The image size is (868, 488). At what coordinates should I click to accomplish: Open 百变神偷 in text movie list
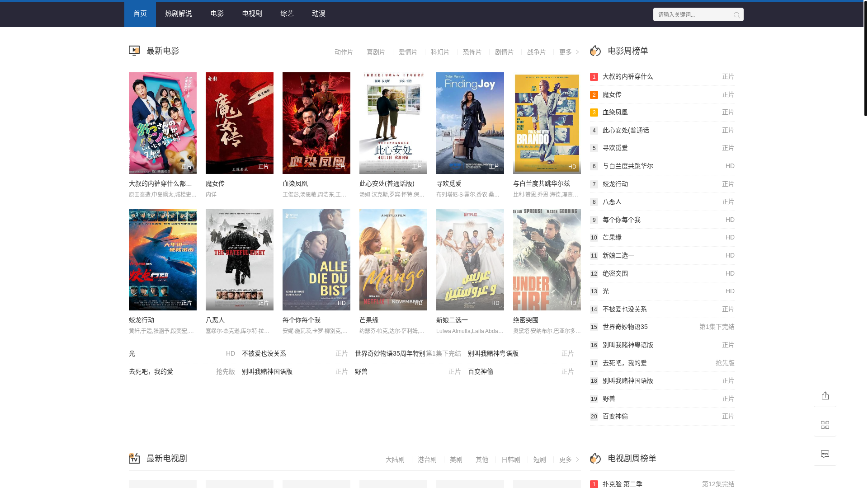pyautogui.click(x=481, y=372)
